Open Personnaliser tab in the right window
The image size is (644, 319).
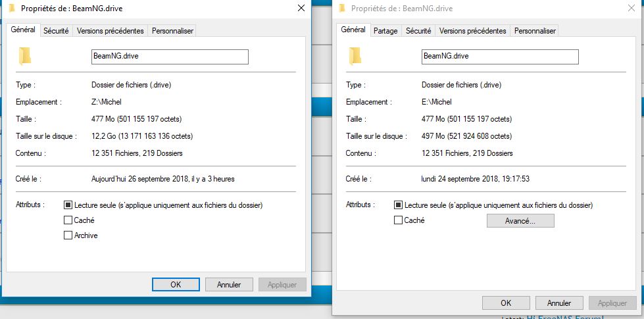click(x=535, y=31)
